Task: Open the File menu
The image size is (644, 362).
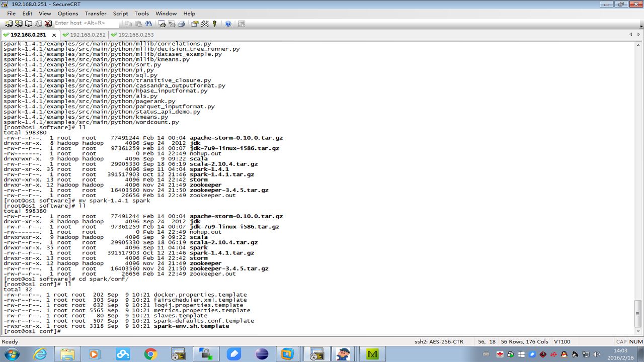Action: tap(11, 14)
